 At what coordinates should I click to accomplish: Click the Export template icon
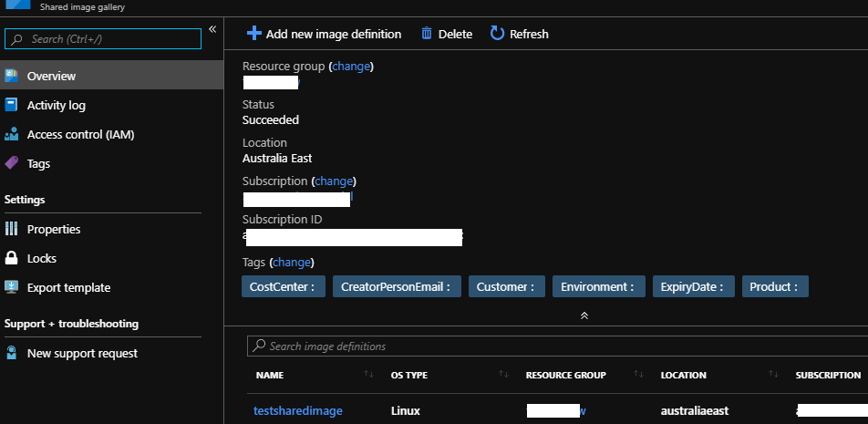point(12,287)
